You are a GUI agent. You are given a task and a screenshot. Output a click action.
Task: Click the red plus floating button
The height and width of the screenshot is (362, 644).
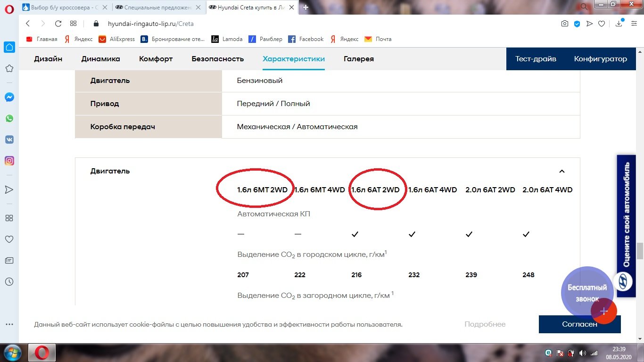(x=604, y=311)
